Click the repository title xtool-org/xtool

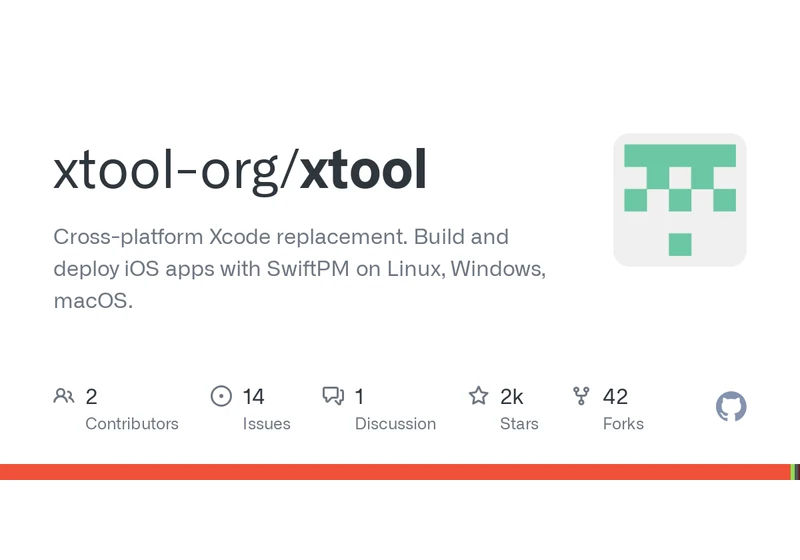pyautogui.click(x=240, y=170)
